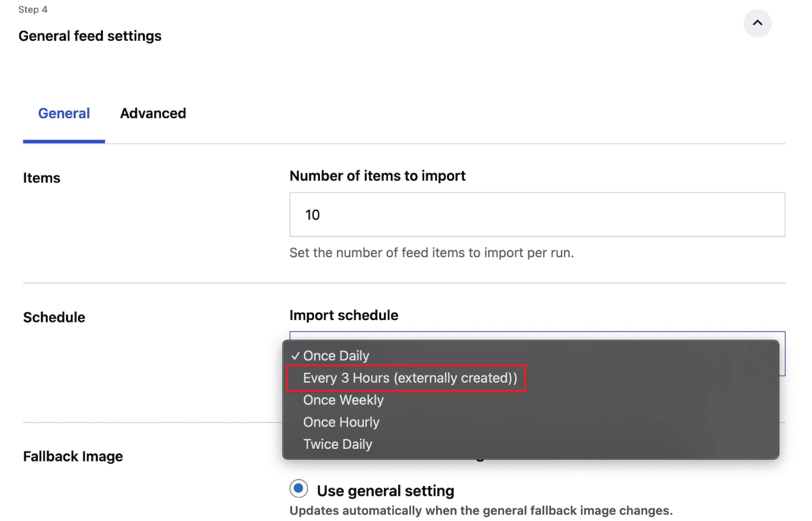Click the checkmark beside Once Daily

pyautogui.click(x=295, y=356)
